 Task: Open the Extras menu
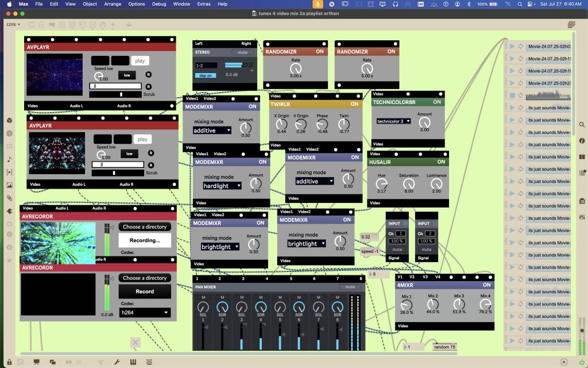[204, 4]
